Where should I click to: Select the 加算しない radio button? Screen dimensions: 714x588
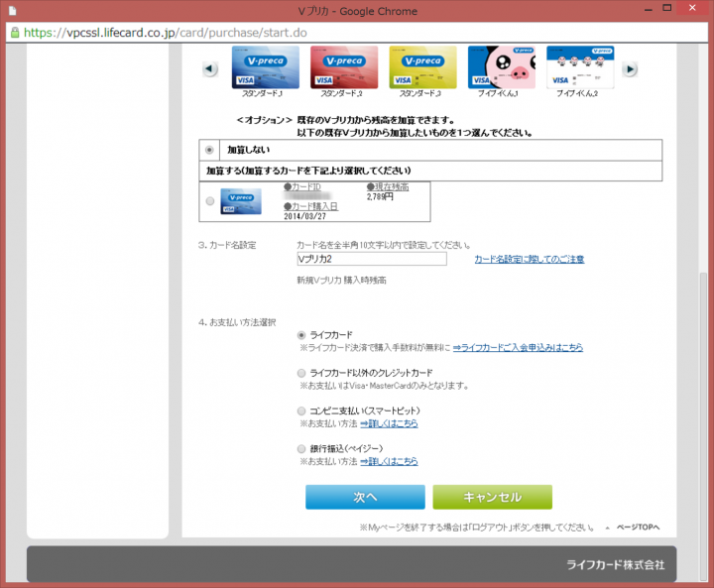[x=209, y=150]
